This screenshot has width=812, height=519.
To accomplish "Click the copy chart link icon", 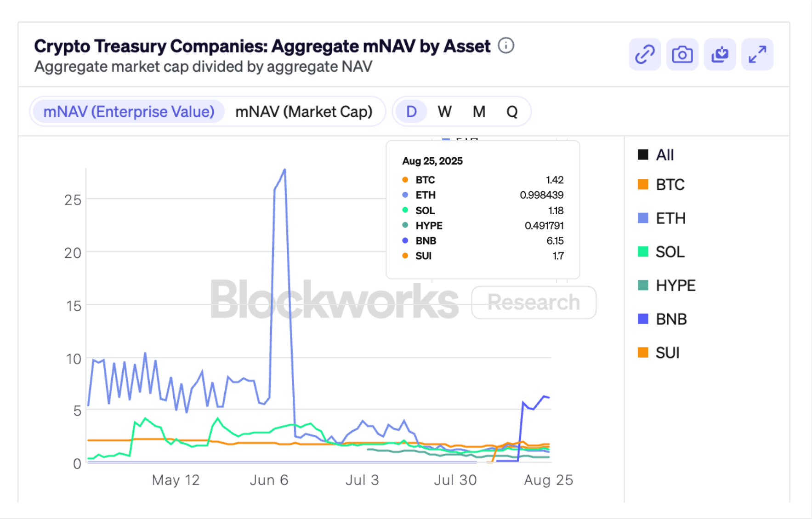I will pos(644,54).
